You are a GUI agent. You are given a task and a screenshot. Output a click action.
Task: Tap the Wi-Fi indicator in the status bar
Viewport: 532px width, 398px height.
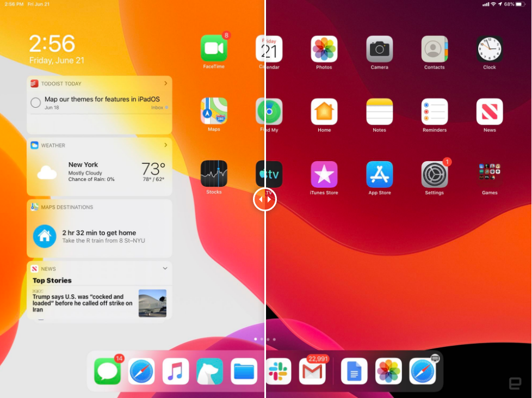pyautogui.click(x=493, y=4)
